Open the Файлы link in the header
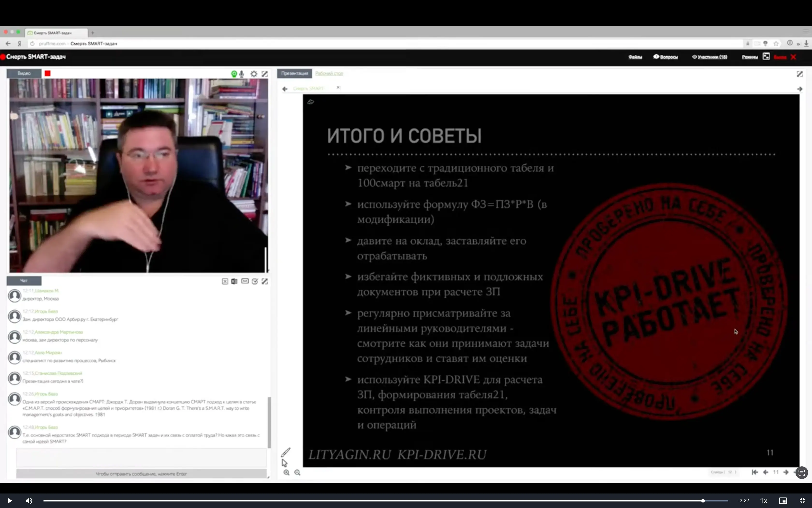Image resolution: width=812 pixels, height=508 pixels. [x=635, y=57]
